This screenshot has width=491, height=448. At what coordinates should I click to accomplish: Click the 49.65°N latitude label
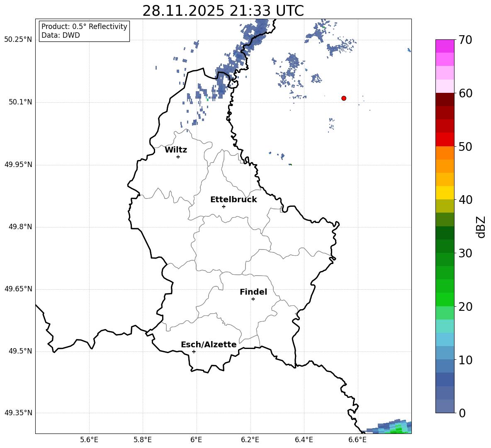pyautogui.click(x=18, y=289)
